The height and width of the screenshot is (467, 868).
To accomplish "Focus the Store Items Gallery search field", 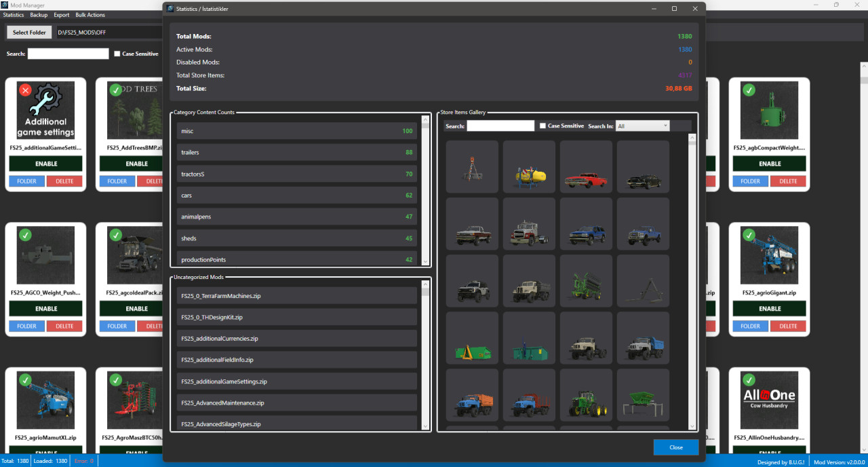I will coord(500,126).
